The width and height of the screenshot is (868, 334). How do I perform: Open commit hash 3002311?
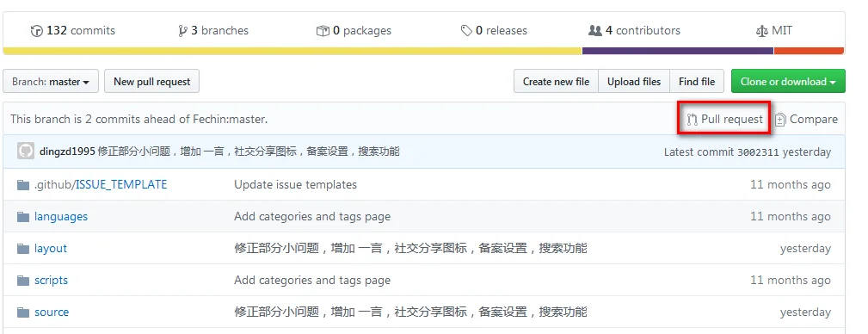pyautogui.click(x=759, y=152)
